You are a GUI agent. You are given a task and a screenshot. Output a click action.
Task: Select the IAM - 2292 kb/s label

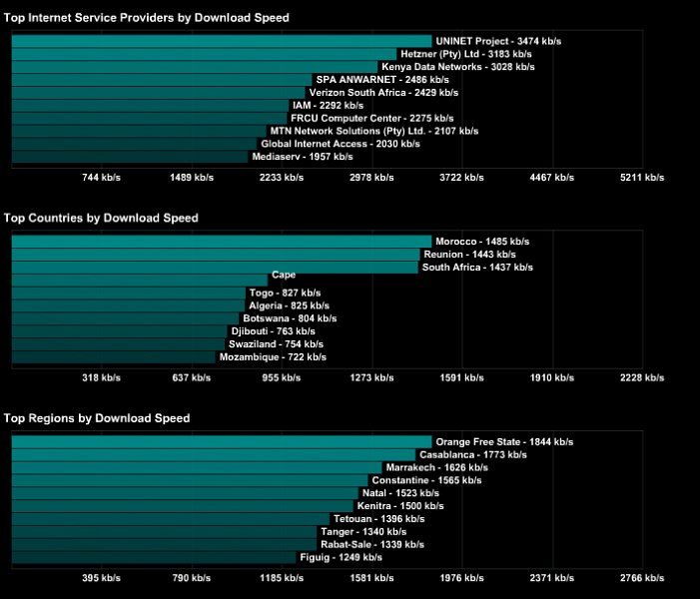coord(329,106)
